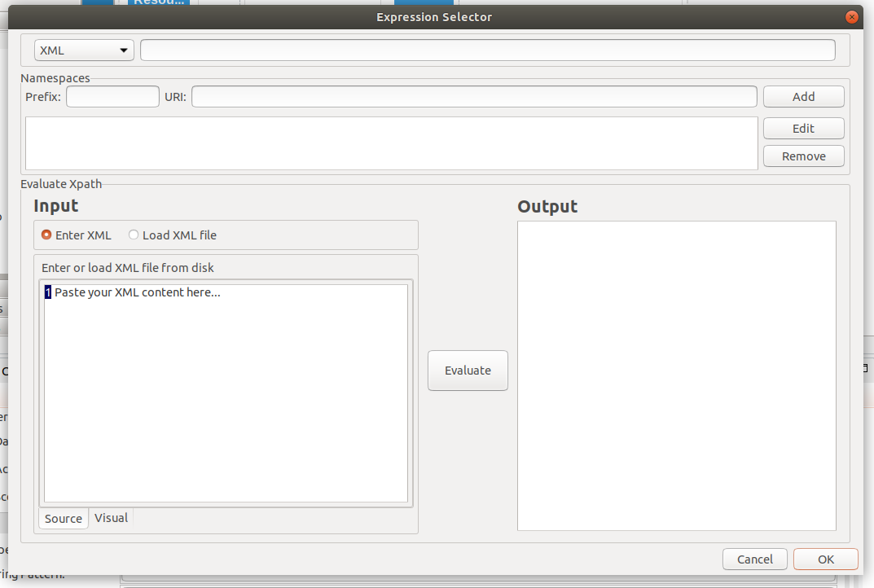Viewport: 874px width, 588px height.
Task: Click the Remove namespace button
Action: click(x=803, y=156)
